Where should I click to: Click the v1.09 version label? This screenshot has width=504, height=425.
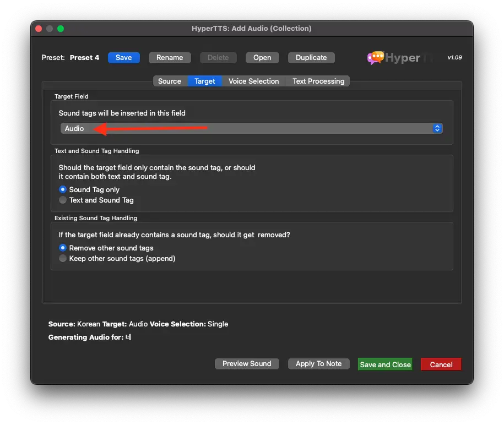pos(455,57)
